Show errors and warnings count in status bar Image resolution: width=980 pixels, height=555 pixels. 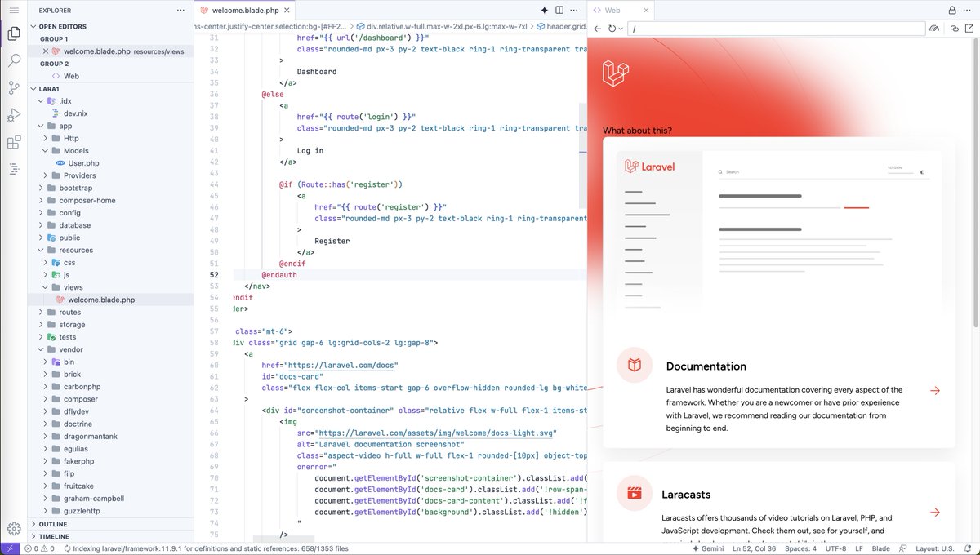[x=39, y=548]
